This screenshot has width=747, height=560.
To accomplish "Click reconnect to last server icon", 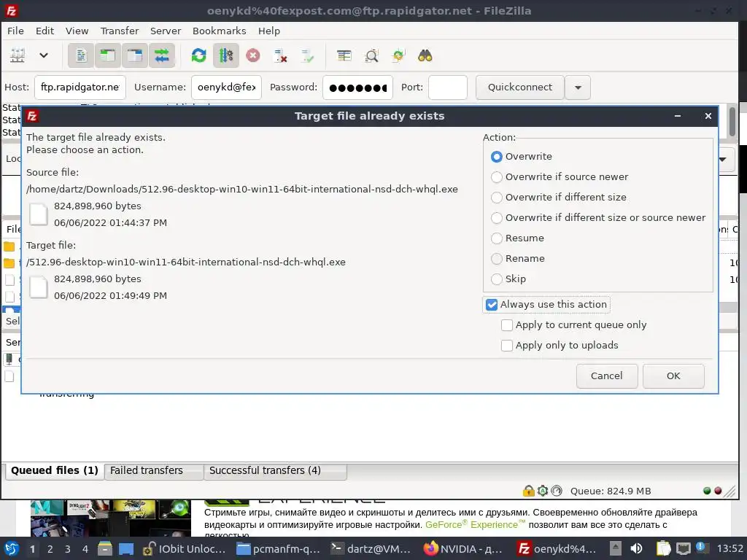I will [307, 55].
